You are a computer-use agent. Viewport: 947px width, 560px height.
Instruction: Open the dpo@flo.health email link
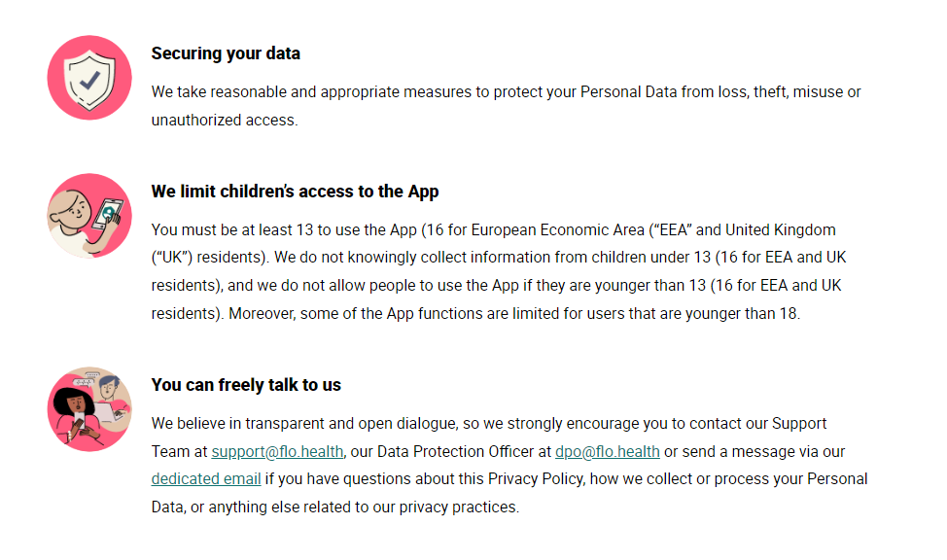(607, 451)
